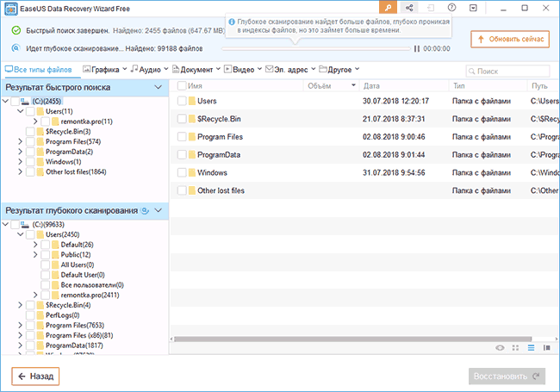
Task: Click the magnifier icon in search box
Action: tap(472, 72)
